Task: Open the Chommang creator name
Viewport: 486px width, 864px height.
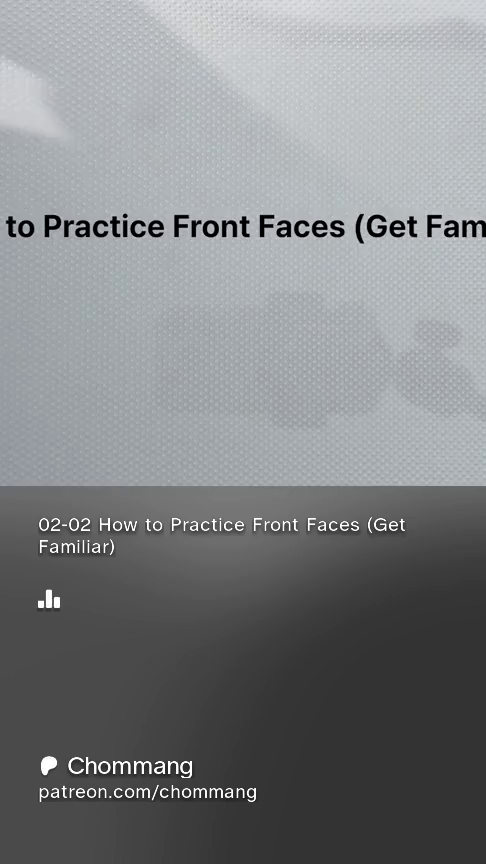Action: click(x=130, y=766)
